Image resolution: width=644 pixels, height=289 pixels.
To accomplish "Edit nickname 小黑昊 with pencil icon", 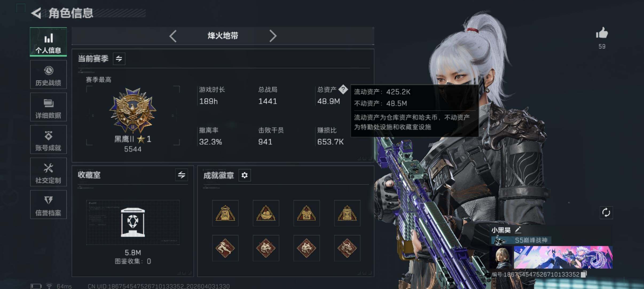I will click(x=518, y=230).
